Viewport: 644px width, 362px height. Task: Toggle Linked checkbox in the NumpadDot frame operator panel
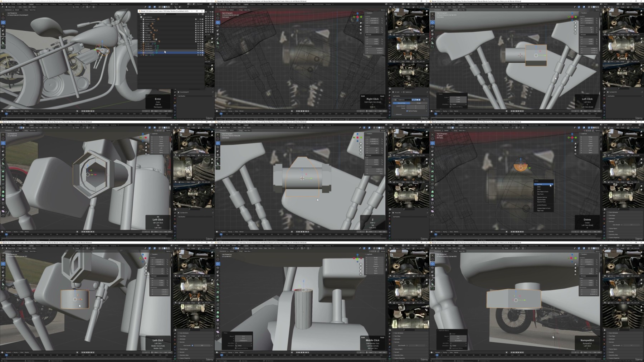tap(450, 334)
